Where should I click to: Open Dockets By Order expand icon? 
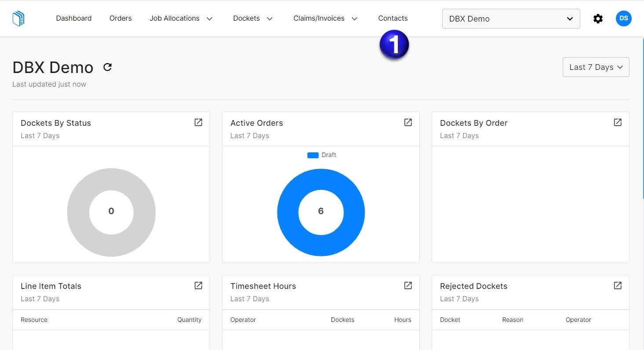[618, 122]
